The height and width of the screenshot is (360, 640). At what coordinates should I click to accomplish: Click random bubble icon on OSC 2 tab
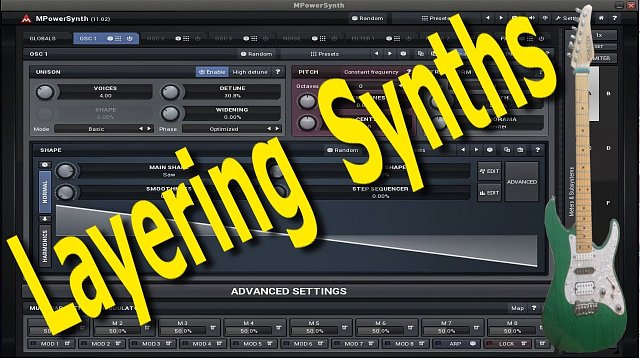click(x=178, y=38)
